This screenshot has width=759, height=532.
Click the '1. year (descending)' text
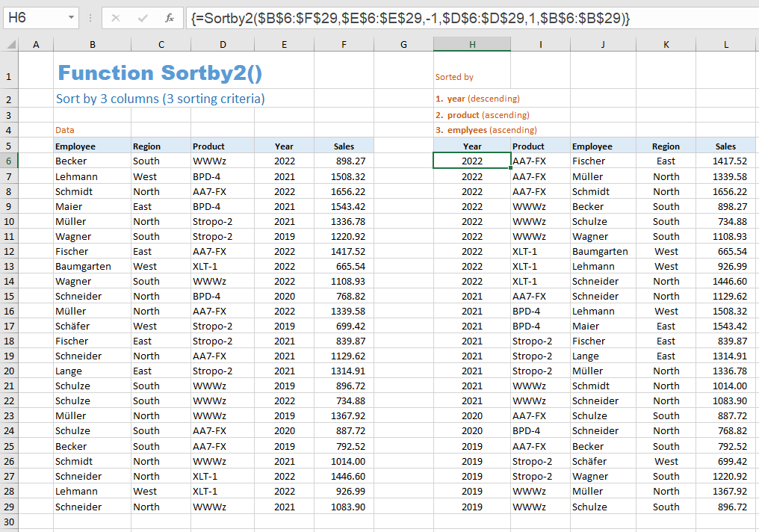click(477, 99)
